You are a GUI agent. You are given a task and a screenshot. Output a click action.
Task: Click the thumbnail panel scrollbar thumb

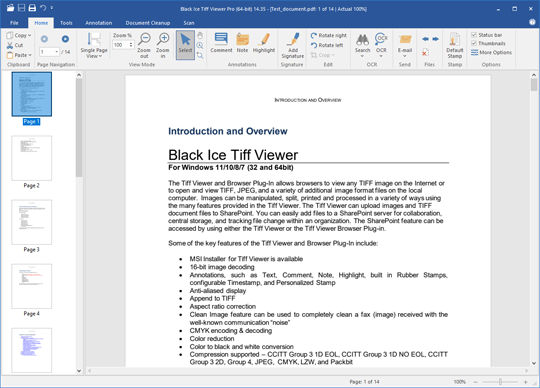coord(79,127)
